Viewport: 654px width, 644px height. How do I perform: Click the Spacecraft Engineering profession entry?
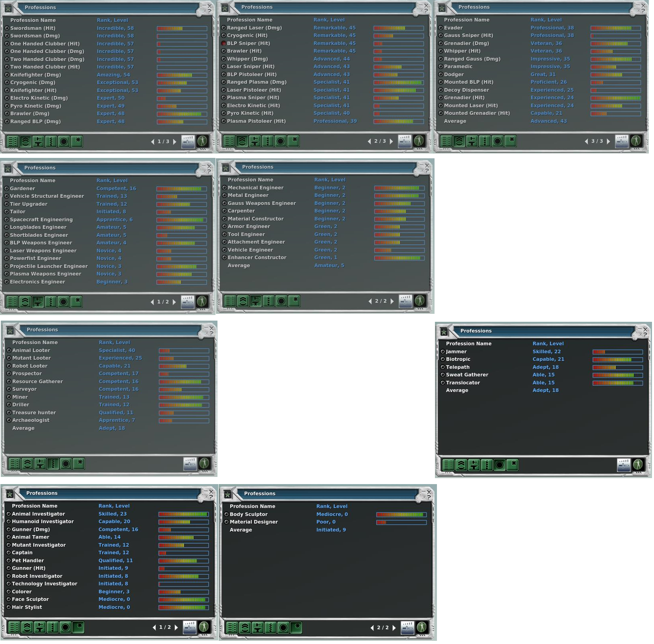(41, 220)
